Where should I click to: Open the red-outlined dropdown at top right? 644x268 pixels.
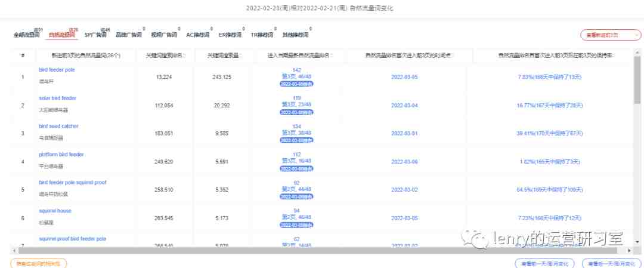pyautogui.click(x=611, y=35)
